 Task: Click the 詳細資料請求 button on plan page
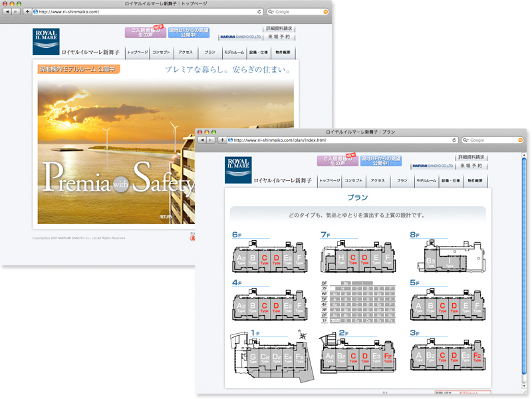471,158
